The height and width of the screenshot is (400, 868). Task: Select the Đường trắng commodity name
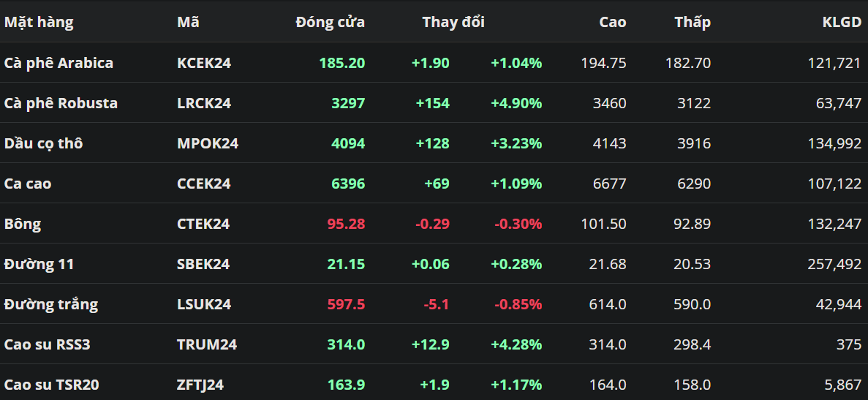click(x=51, y=304)
